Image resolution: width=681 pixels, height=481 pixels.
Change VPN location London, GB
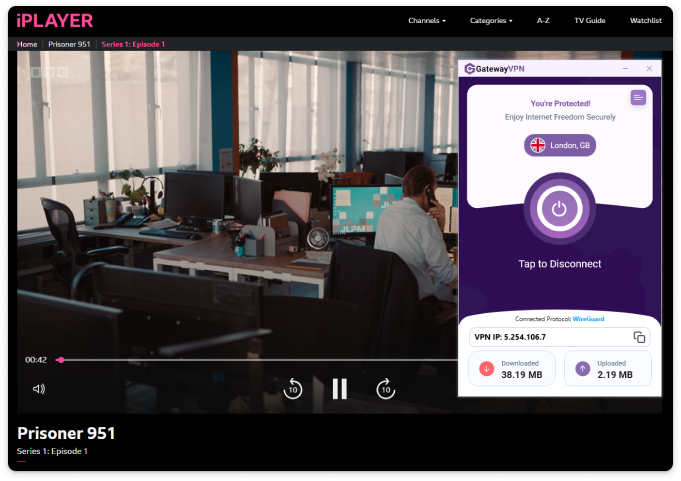(x=559, y=145)
